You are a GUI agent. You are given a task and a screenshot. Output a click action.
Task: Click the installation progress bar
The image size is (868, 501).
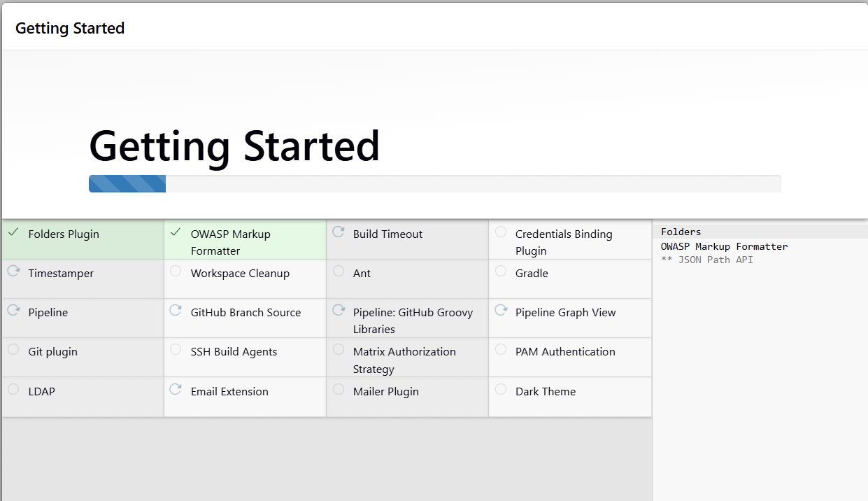click(434, 183)
